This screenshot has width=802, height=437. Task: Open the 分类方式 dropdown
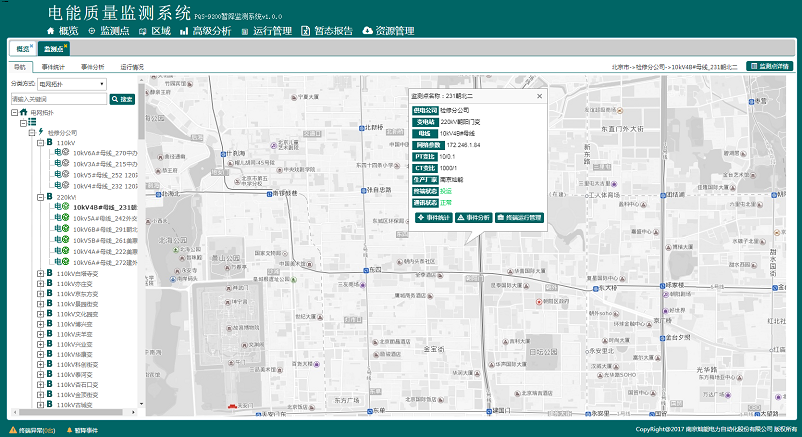click(x=72, y=84)
